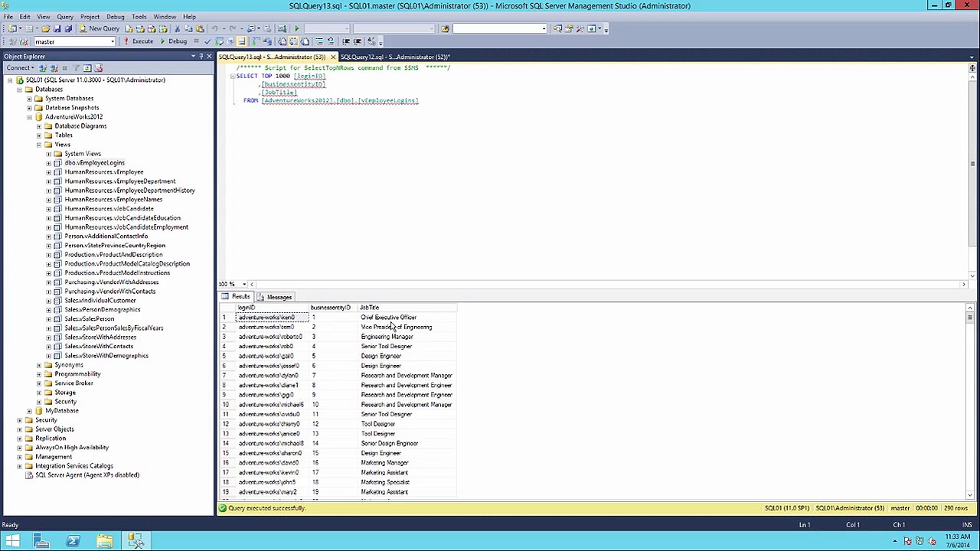
Task: Switch to the SQLQuery12.sql tab
Action: 394,57
